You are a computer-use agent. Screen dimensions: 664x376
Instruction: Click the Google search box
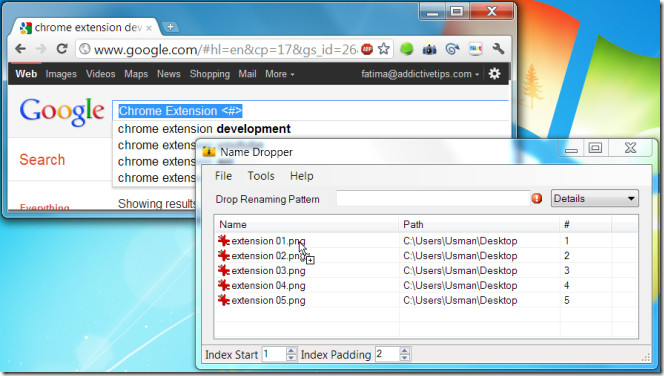310,111
